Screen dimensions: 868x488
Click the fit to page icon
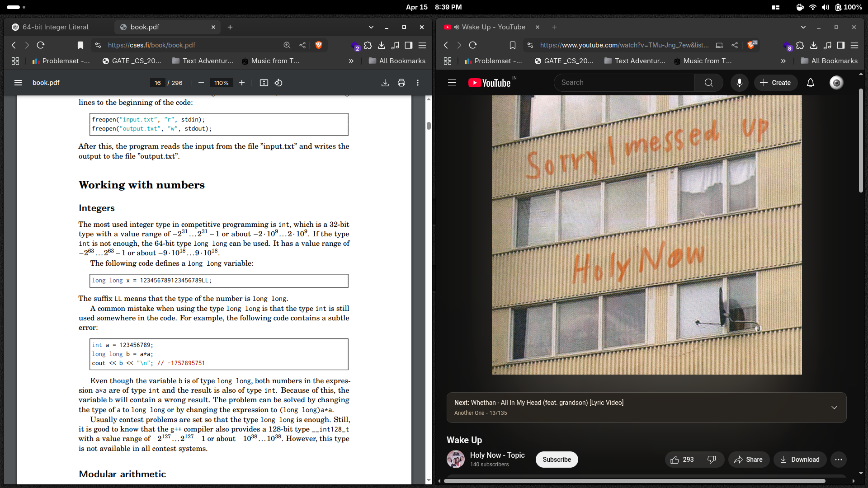(264, 83)
